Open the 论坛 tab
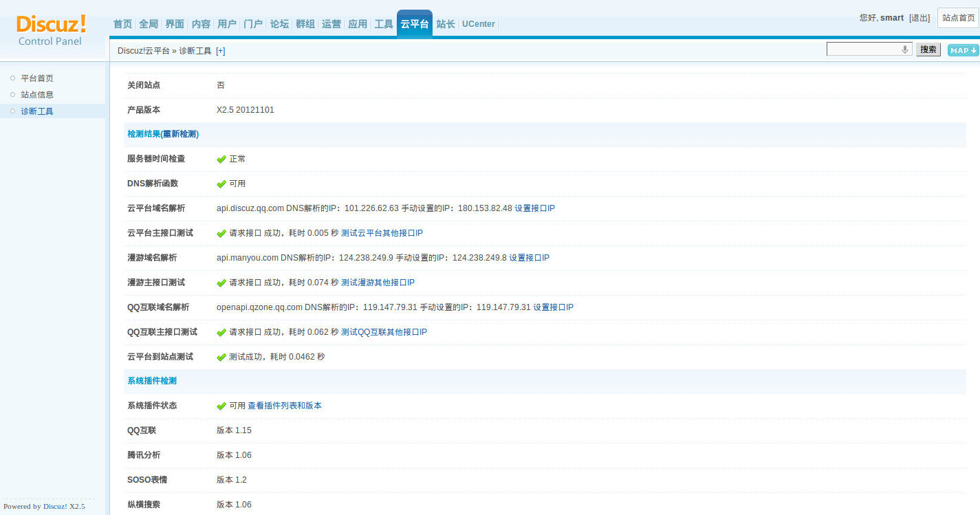The height and width of the screenshot is (515, 980). click(x=279, y=24)
